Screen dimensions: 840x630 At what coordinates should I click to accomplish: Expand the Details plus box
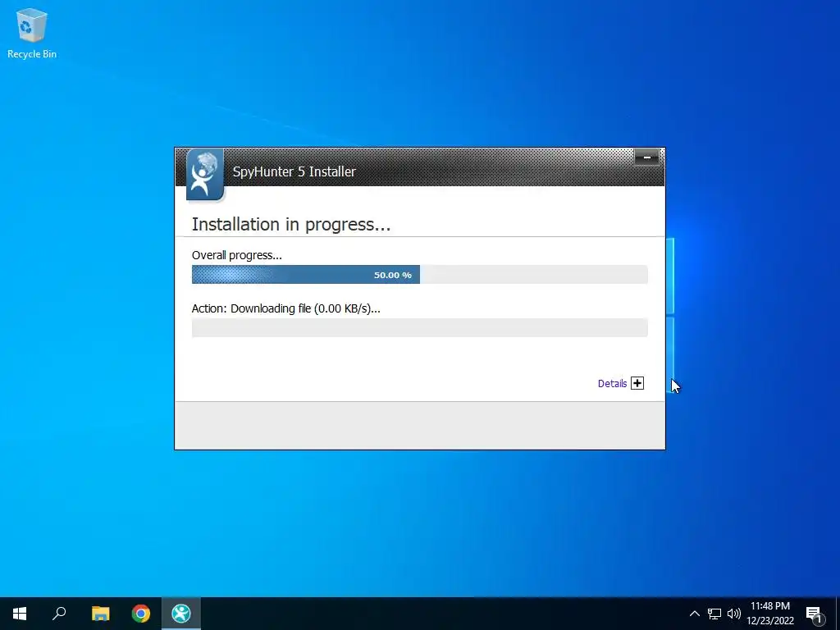click(x=637, y=383)
